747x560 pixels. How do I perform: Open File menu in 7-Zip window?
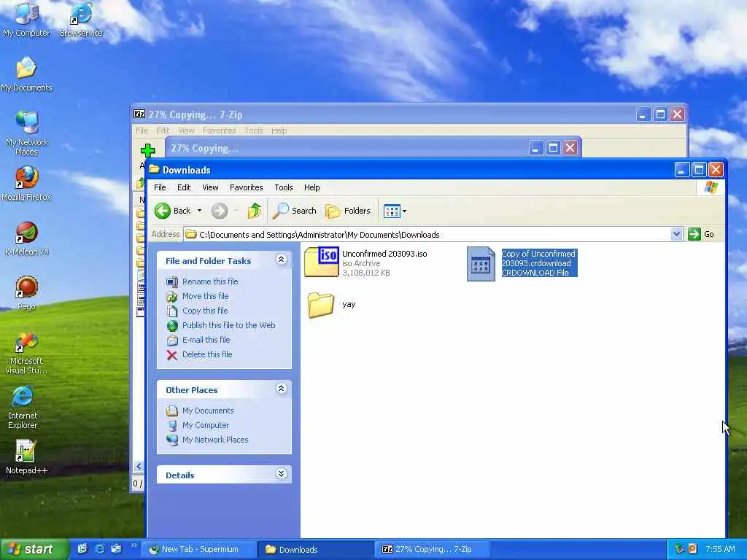(142, 131)
